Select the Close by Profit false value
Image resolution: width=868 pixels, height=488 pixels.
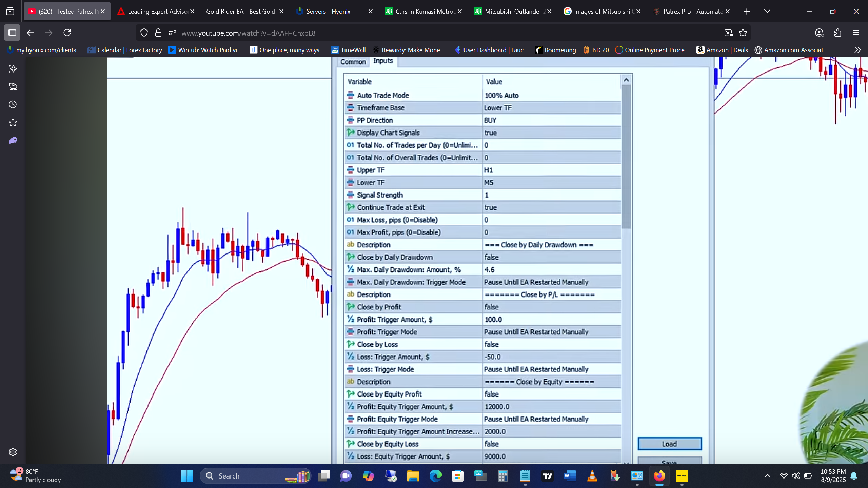coord(552,307)
